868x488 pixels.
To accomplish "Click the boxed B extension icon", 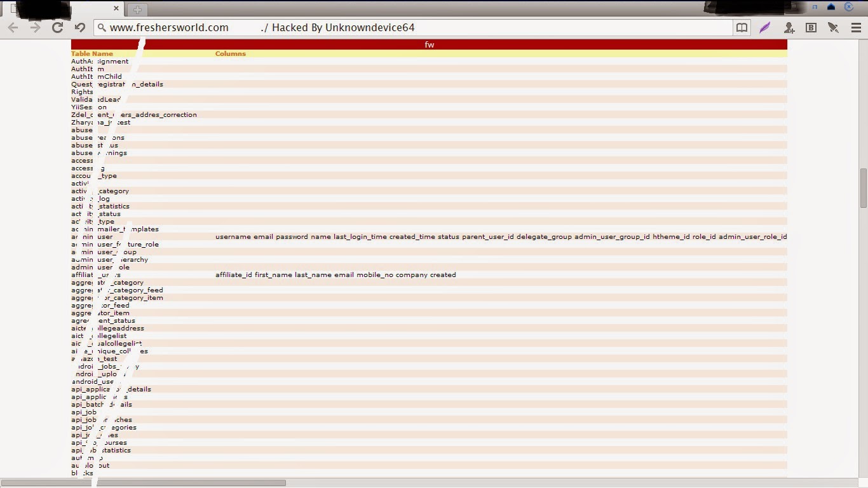I will tap(811, 27).
